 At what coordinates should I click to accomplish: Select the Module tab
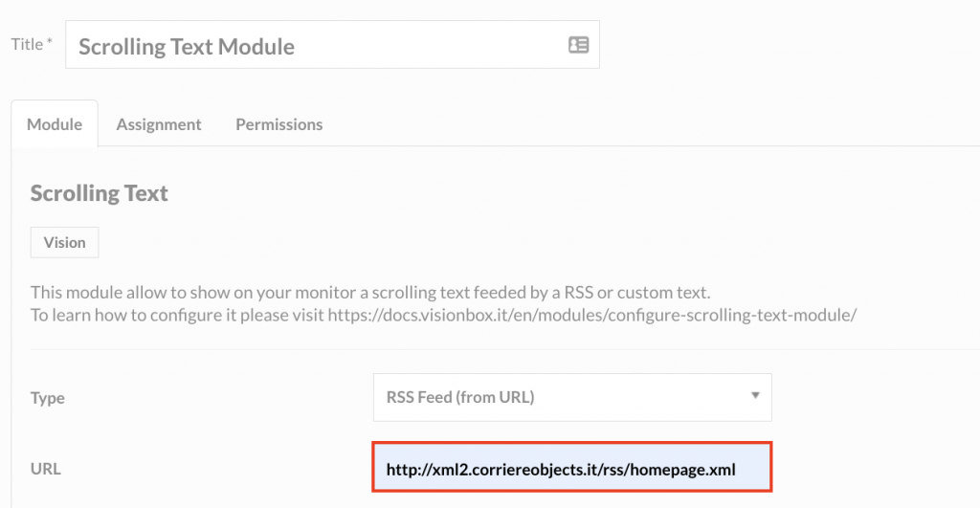click(55, 124)
